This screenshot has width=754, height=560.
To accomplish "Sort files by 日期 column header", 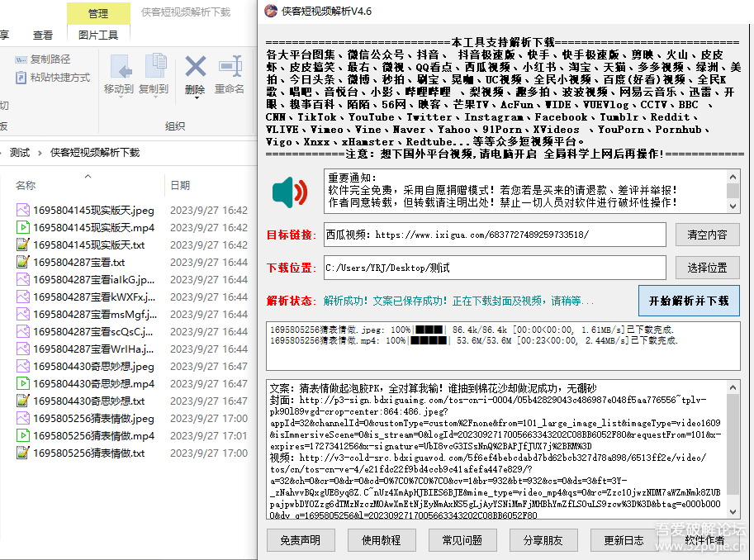I will (x=180, y=185).
